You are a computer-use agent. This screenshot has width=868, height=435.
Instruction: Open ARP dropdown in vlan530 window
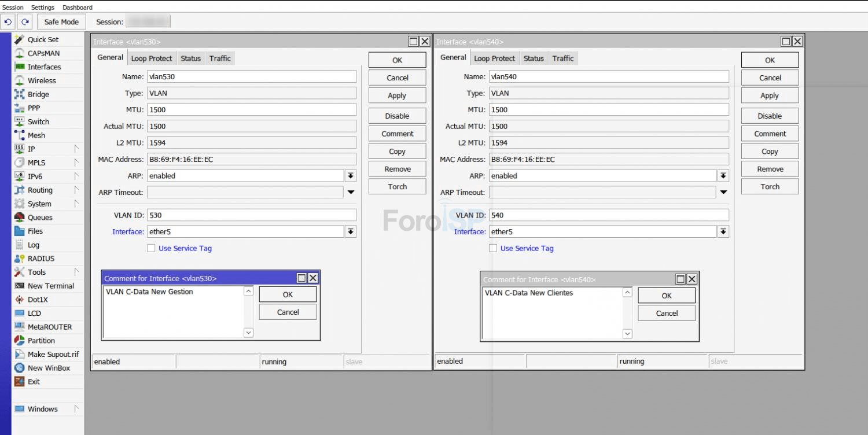pos(351,176)
